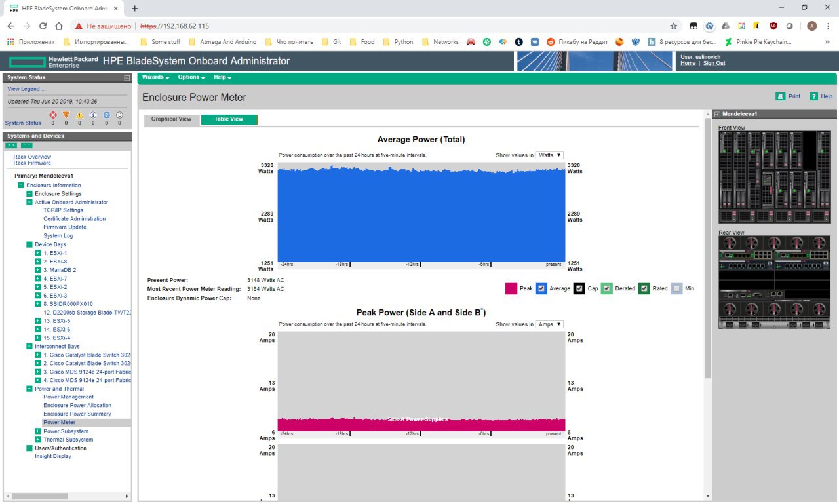Click the Unknown blue question status icon
Image resolution: width=839 pixels, height=504 pixels.
click(106, 115)
